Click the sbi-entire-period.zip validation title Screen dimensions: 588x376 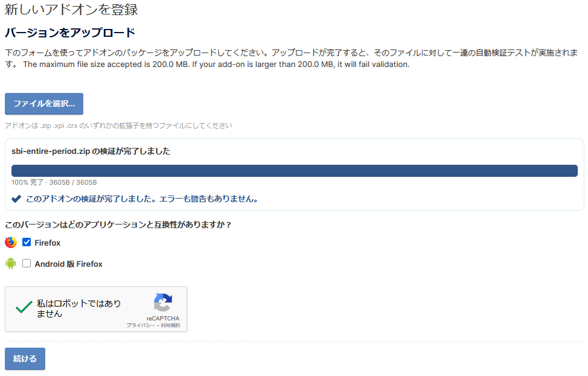[x=91, y=151]
